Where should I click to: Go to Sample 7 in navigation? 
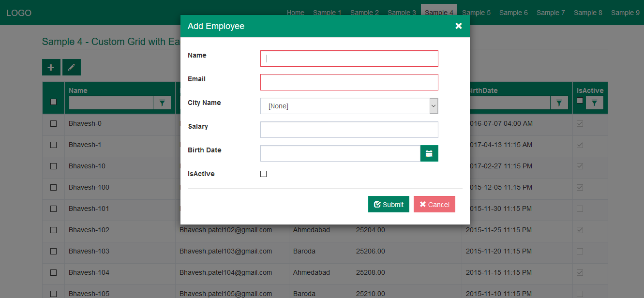tap(551, 13)
